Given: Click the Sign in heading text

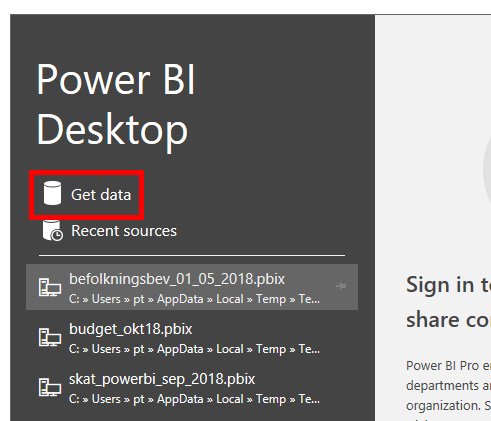Looking at the screenshot, I should (x=448, y=285).
